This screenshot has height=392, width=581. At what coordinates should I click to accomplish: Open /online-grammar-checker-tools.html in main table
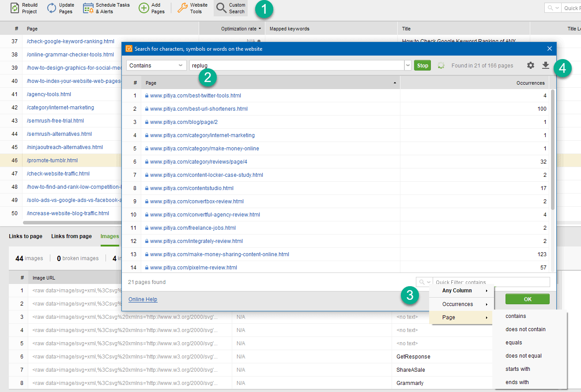[x=70, y=55]
